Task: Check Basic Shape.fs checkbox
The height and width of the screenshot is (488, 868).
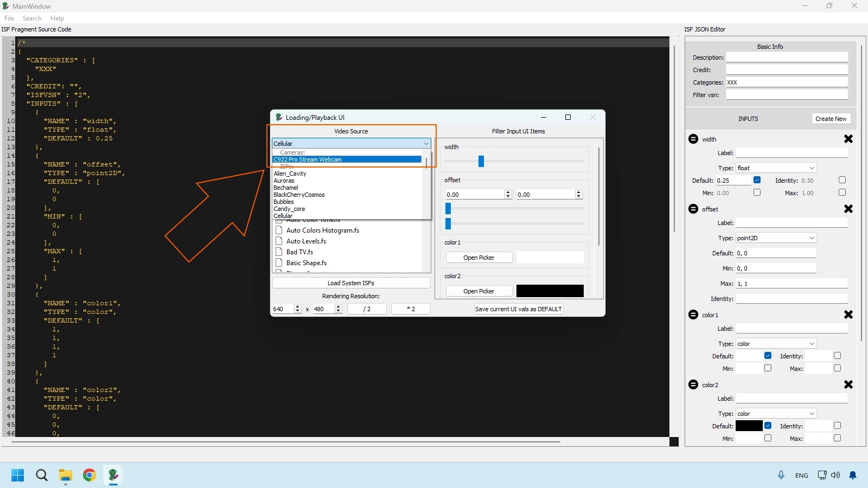Action: click(x=279, y=262)
